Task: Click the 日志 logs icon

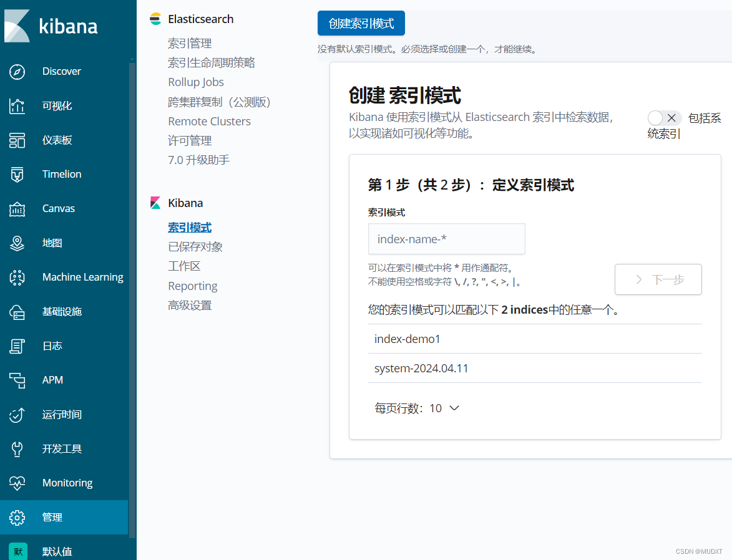Action: (17, 346)
